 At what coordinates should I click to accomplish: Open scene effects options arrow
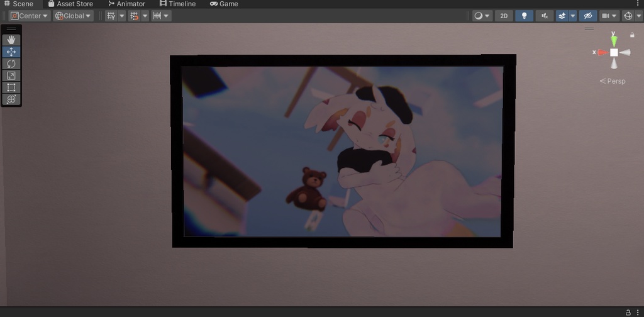[x=573, y=16]
